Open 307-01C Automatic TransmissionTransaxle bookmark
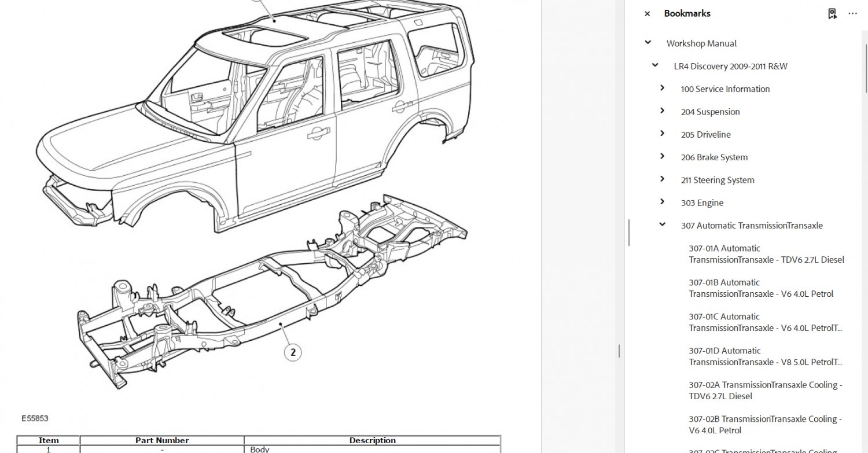The width and height of the screenshot is (868, 453). pyautogui.click(x=765, y=322)
